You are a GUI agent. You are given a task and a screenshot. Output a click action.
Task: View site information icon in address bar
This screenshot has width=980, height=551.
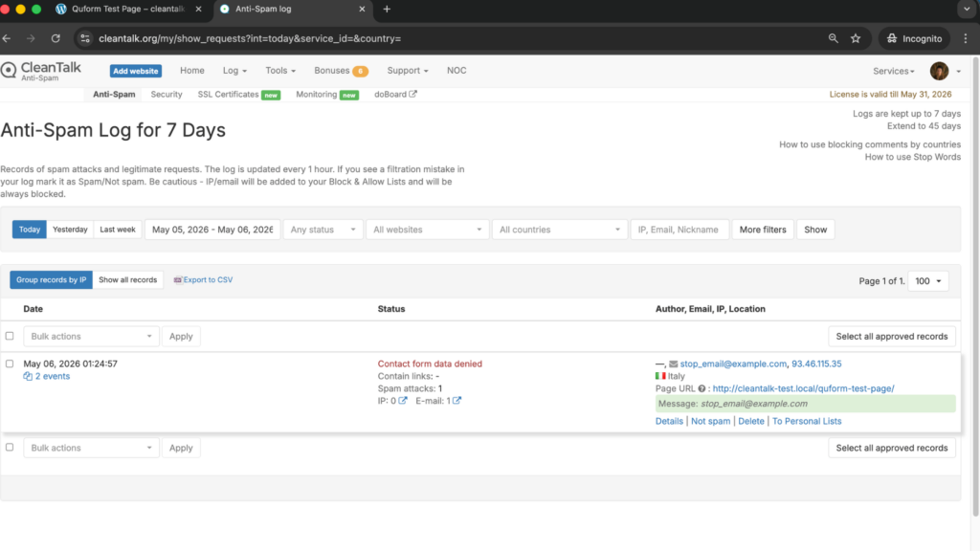[x=85, y=38]
